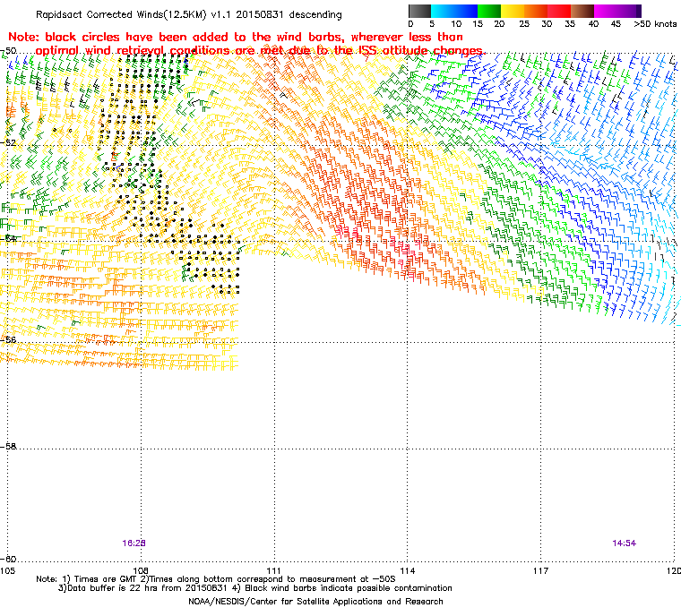
Task: Click the magenta 40-45 knots legend swatch
Action: [x=606, y=11]
